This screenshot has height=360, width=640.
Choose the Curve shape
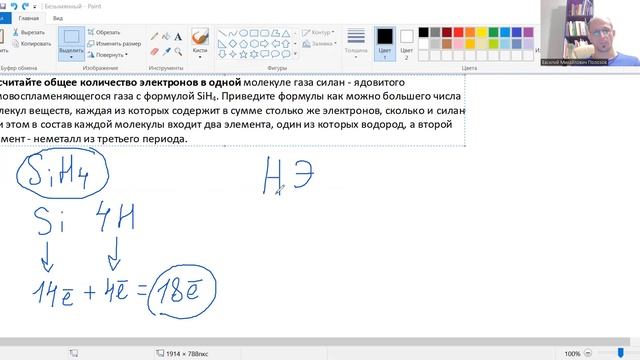[x=233, y=33]
